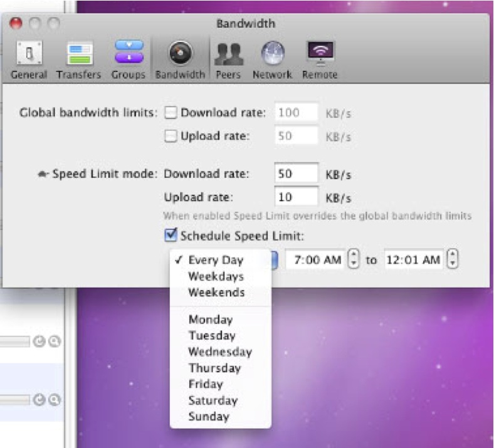Open the Remote preferences pane
Screen dimensions: 494x448
pos(320,60)
